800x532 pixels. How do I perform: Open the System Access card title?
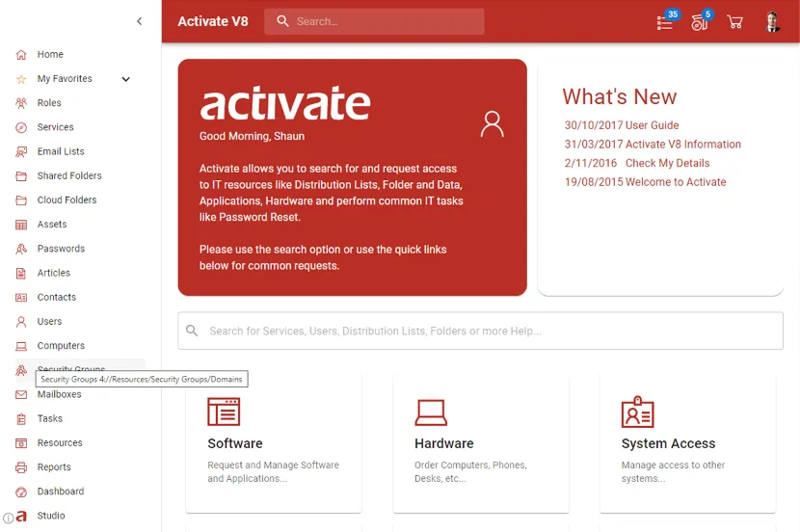(x=668, y=443)
